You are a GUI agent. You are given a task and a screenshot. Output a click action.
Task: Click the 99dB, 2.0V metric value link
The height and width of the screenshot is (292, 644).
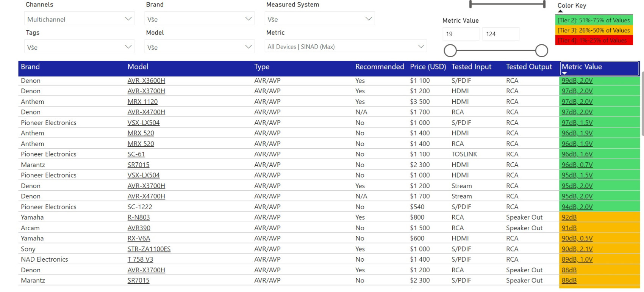coord(577,81)
